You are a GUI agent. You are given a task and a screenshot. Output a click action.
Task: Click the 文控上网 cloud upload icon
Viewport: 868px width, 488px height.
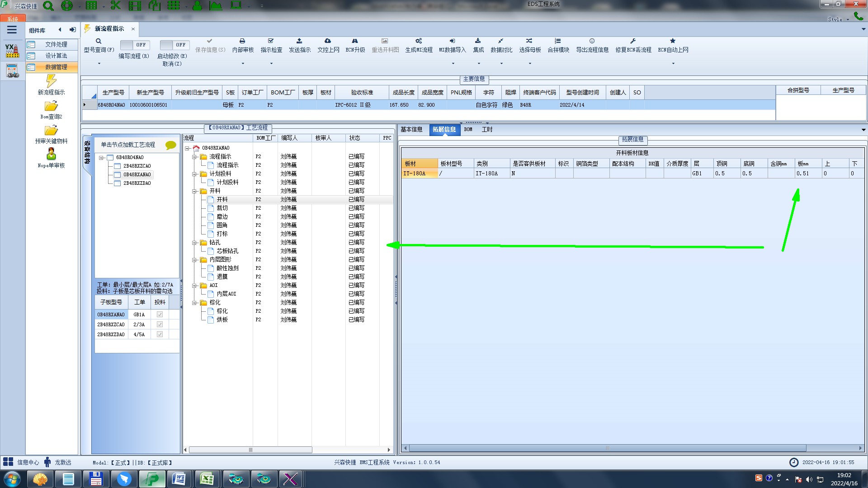pos(328,41)
